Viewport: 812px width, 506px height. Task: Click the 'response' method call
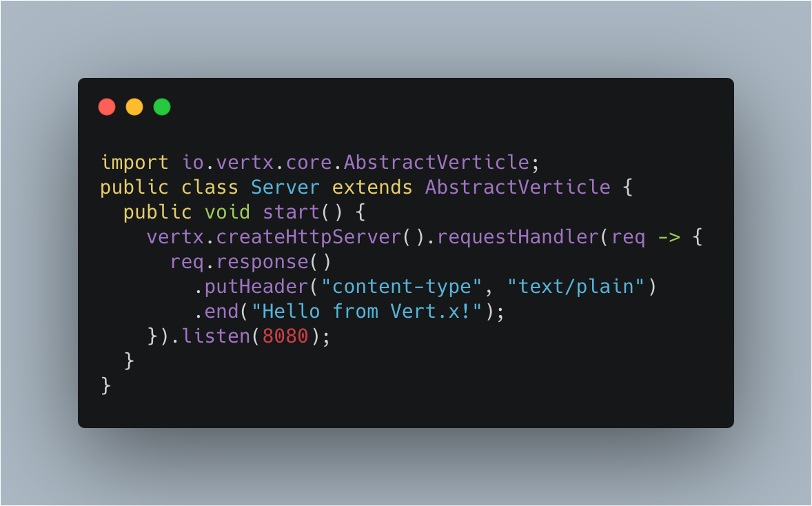[263, 262]
